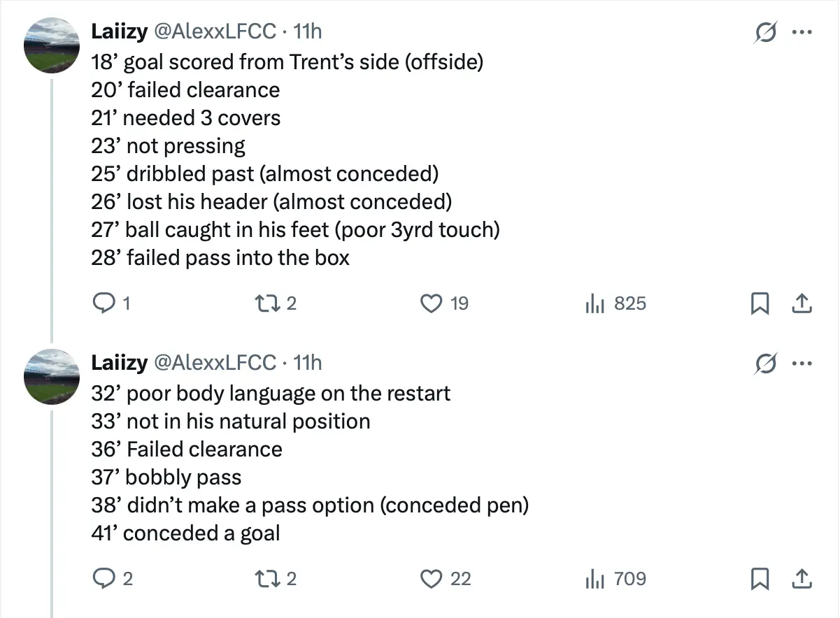Repost the tweet listing 18' to 28' events
The height and width of the screenshot is (618, 840).
[268, 303]
